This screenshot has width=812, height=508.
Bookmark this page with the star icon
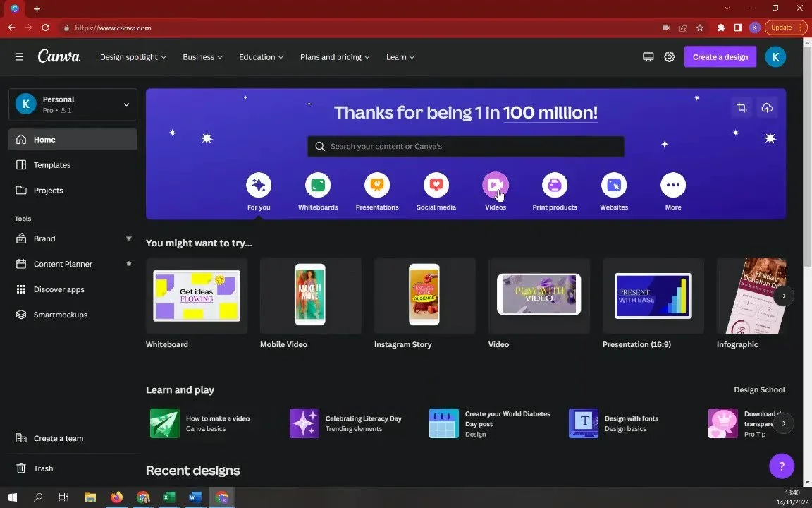click(700, 28)
